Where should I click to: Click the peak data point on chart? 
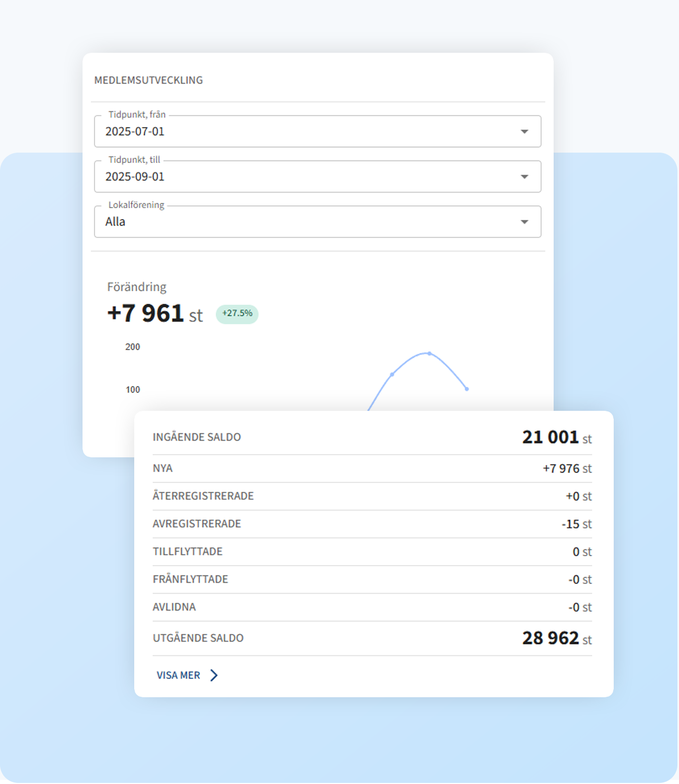point(429,354)
